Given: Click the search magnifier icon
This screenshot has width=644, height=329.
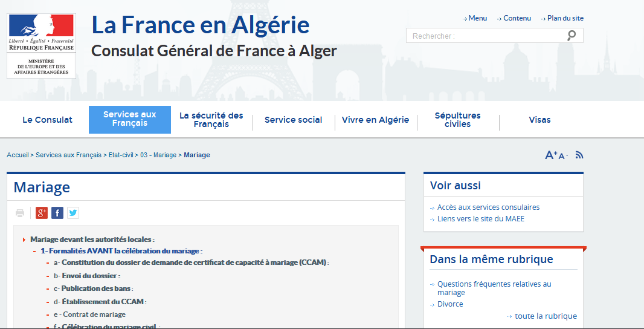Looking at the screenshot, I should (x=572, y=36).
